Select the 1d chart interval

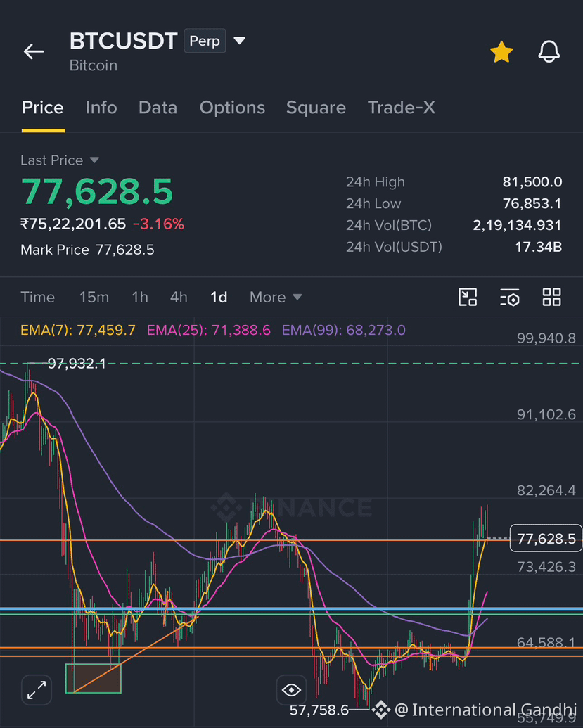(x=219, y=297)
